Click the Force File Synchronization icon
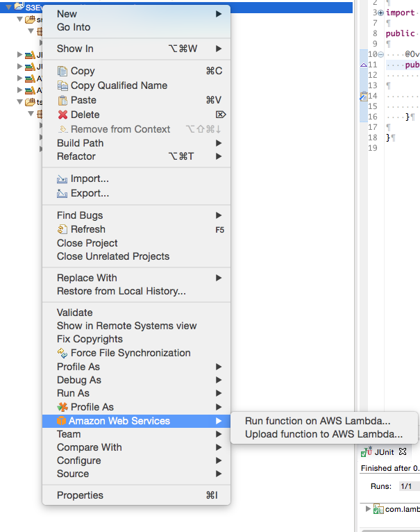Viewport: 420px width, 532px height. point(62,353)
